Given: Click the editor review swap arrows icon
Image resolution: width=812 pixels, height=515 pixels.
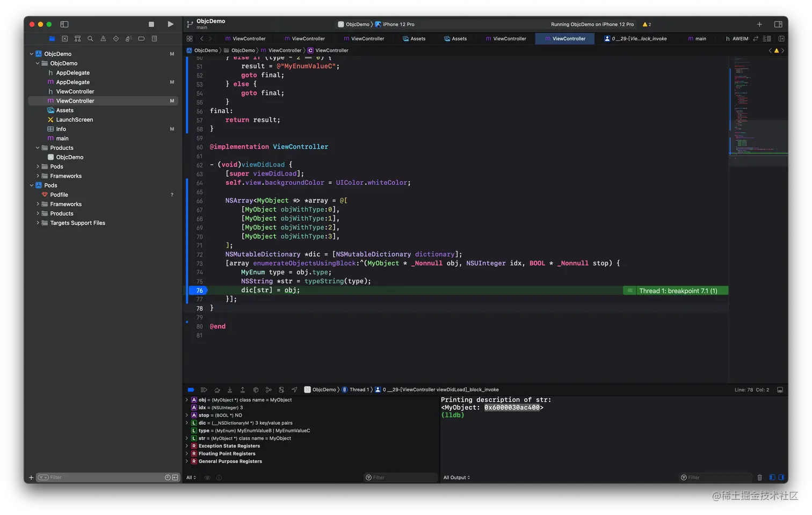Looking at the screenshot, I should (756, 39).
